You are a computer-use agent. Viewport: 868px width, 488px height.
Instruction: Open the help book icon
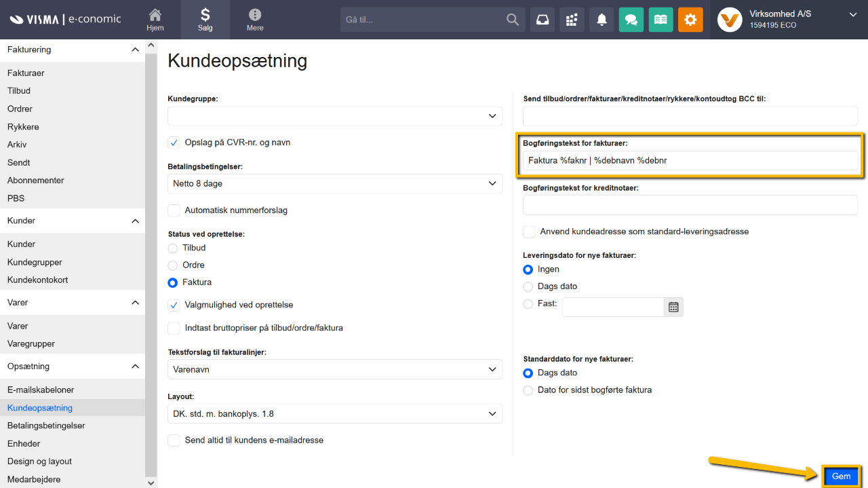(661, 20)
